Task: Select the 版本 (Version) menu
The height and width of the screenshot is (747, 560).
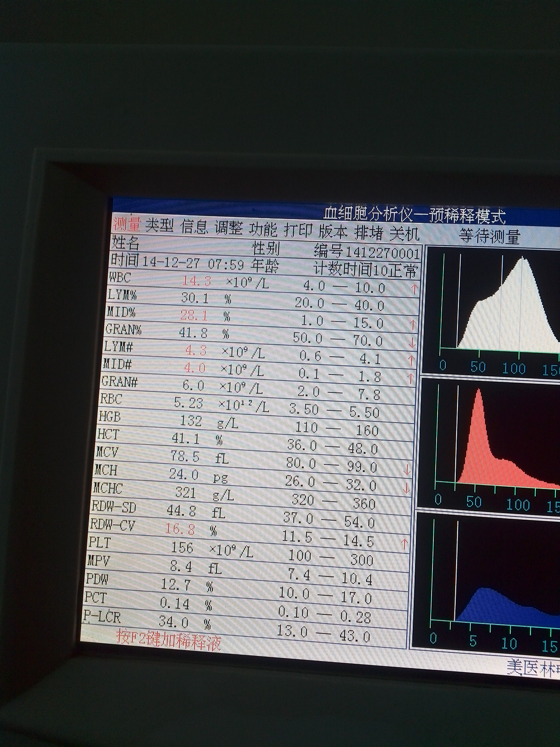Action: (333, 232)
